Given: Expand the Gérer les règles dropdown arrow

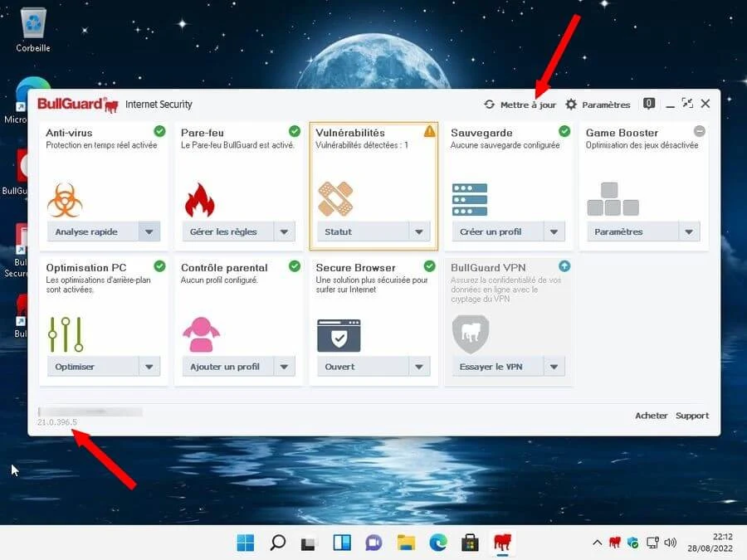Looking at the screenshot, I should pyautogui.click(x=285, y=232).
